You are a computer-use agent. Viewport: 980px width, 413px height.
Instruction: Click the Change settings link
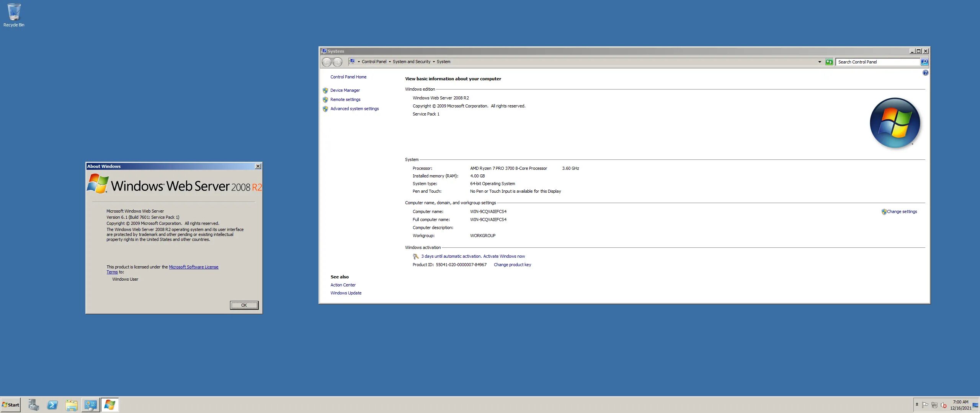(x=902, y=211)
